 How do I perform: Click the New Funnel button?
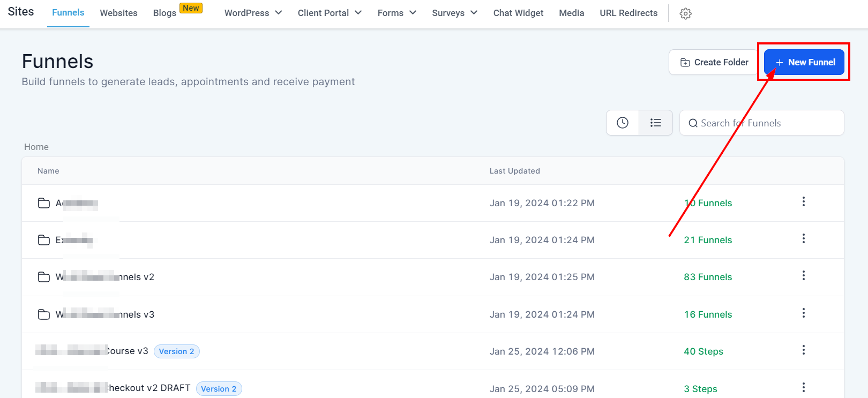[x=804, y=62]
